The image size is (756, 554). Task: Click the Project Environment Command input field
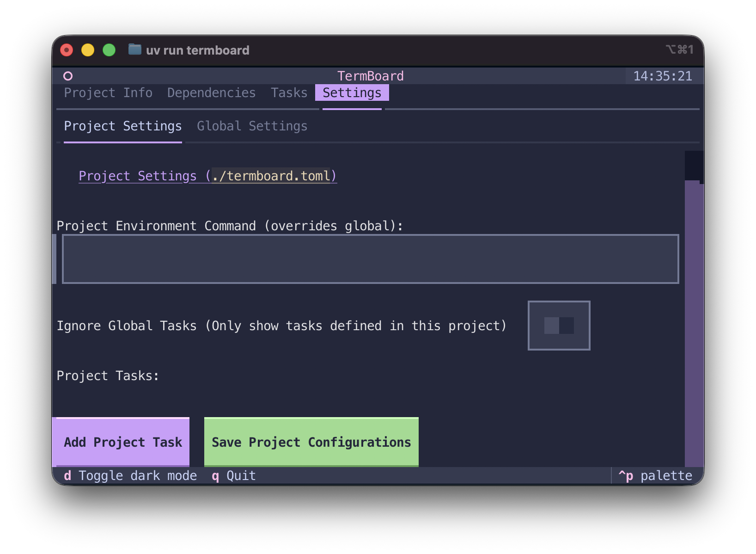point(370,259)
